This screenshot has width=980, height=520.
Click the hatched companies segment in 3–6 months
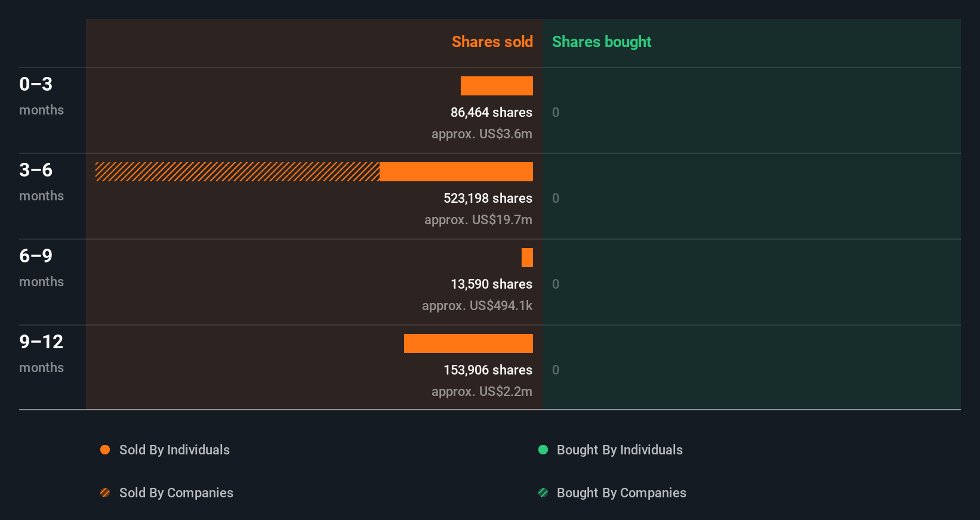tap(238, 172)
